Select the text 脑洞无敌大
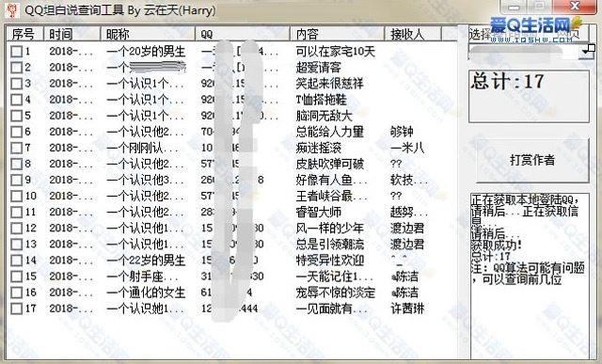This screenshot has width=602, height=364. point(324,116)
